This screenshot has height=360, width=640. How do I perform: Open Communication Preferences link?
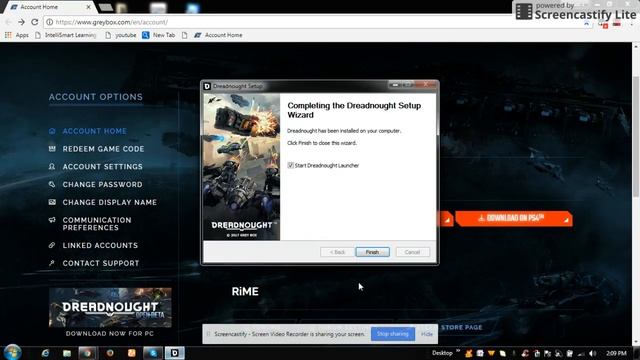(97, 224)
